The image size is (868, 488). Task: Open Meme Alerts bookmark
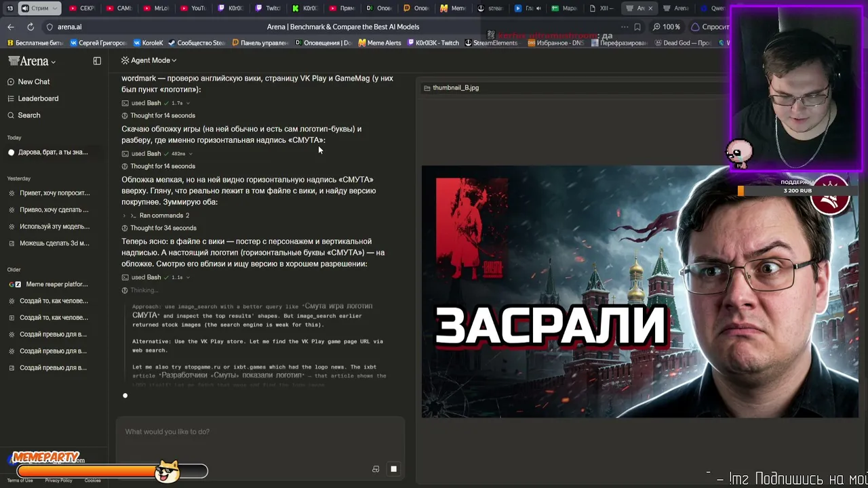pos(380,43)
